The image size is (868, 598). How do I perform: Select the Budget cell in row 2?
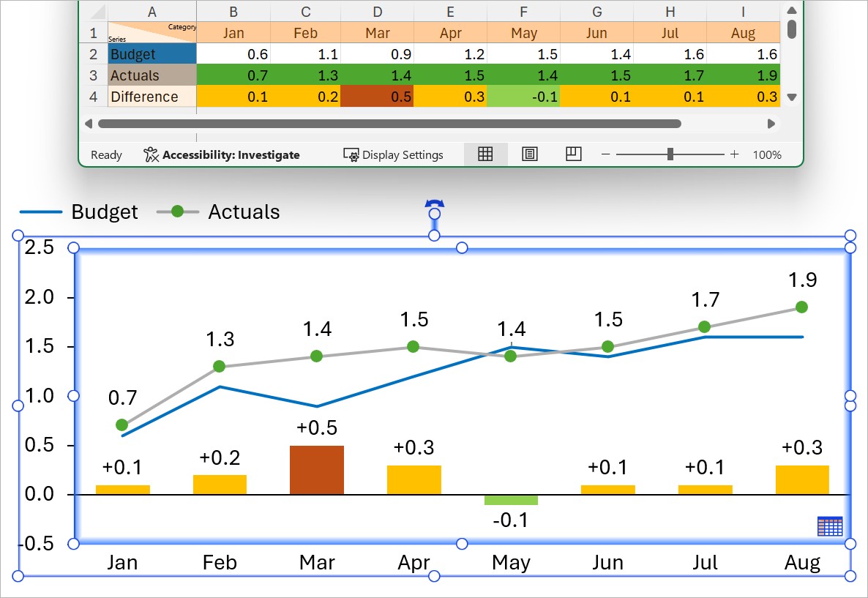click(152, 55)
